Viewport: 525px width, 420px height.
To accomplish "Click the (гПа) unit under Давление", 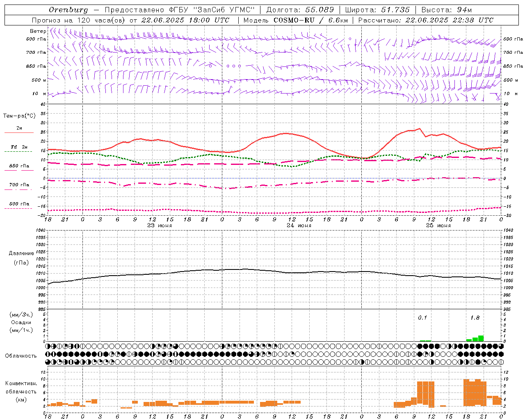I will (x=21, y=262).
